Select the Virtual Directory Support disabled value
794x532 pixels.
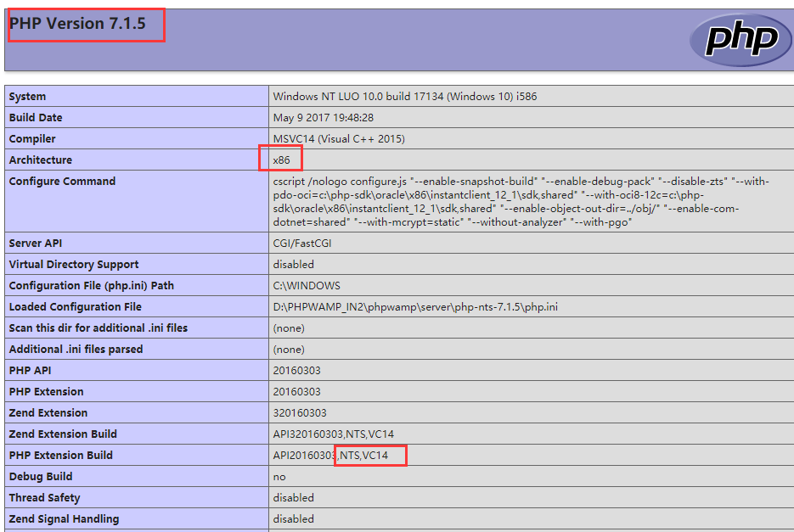[x=293, y=264]
